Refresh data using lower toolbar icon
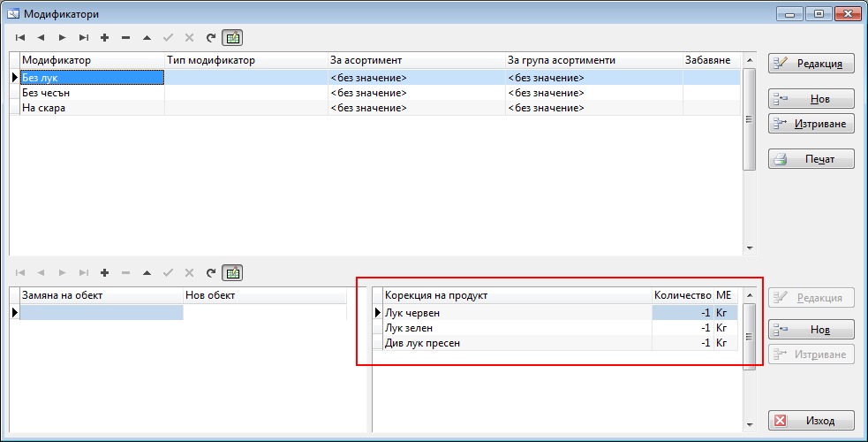868x442 pixels. pyautogui.click(x=210, y=273)
